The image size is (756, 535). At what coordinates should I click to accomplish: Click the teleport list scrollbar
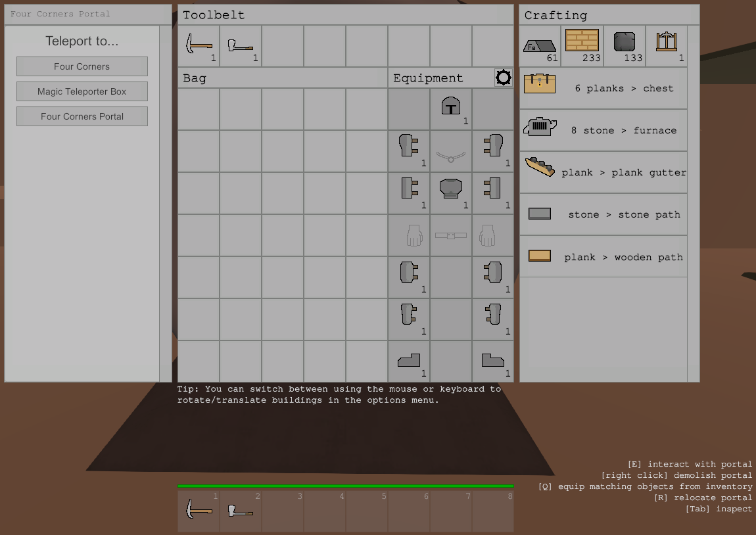point(165,204)
